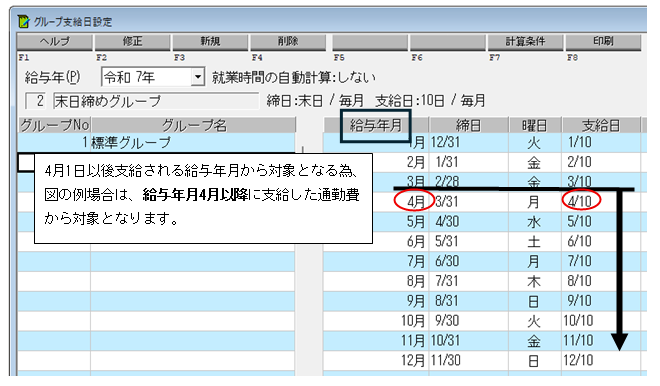The height and width of the screenshot is (386, 660).
Task: Click the 土 weekday cell for 6月
Action: (x=535, y=241)
